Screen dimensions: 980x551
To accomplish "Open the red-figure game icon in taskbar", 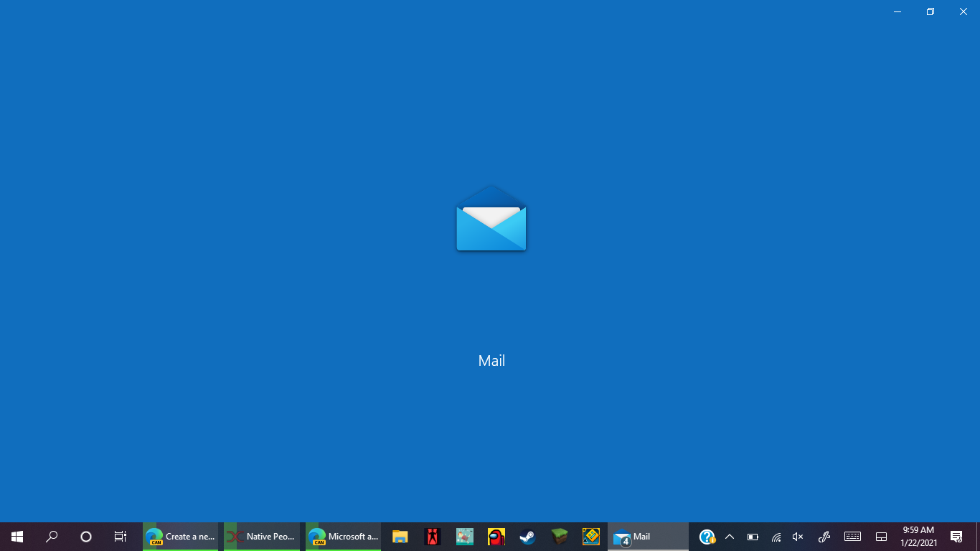I will pyautogui.click(x=432, y=537).
